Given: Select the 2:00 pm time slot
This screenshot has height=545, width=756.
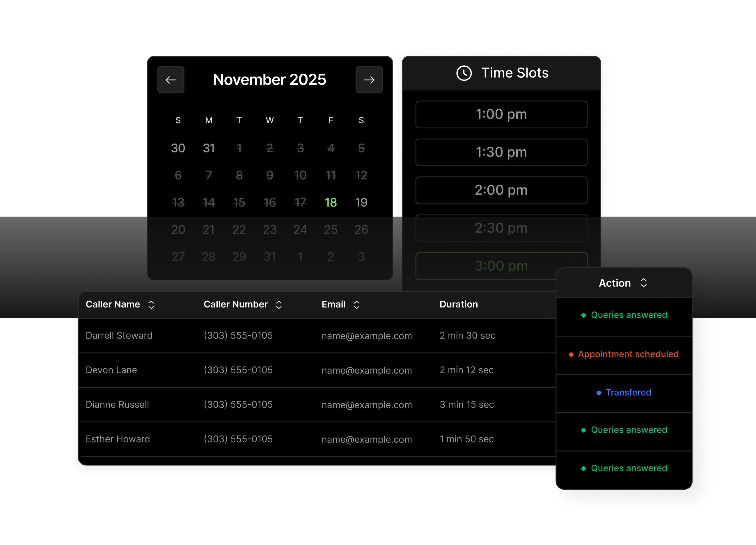Looking at the screenshot, I should pos(501,190).
